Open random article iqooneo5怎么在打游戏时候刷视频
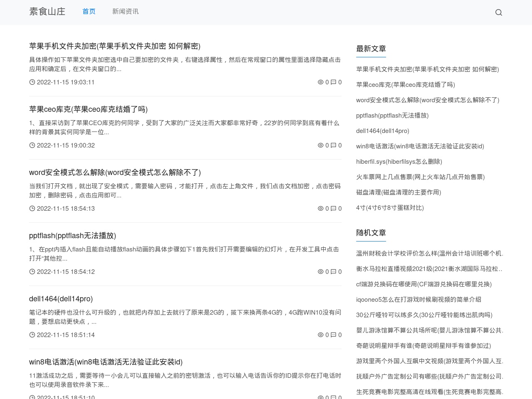The image size is (532, 399). 419,300
